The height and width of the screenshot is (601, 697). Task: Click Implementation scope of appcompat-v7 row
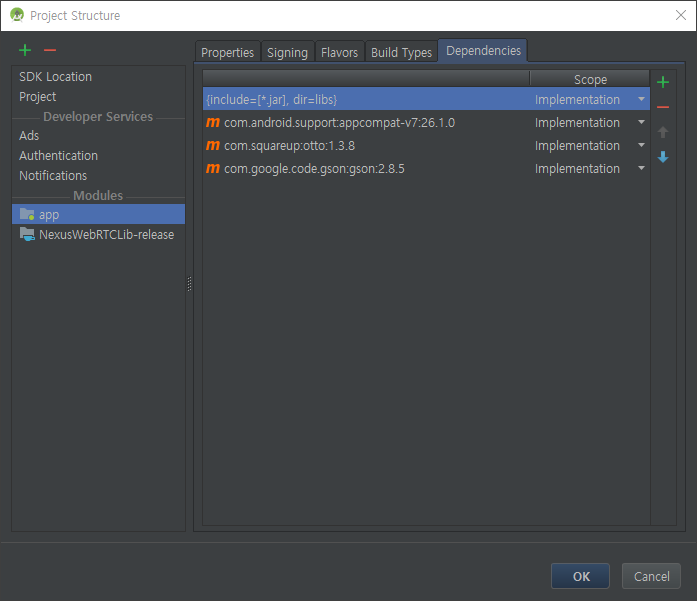577,122
